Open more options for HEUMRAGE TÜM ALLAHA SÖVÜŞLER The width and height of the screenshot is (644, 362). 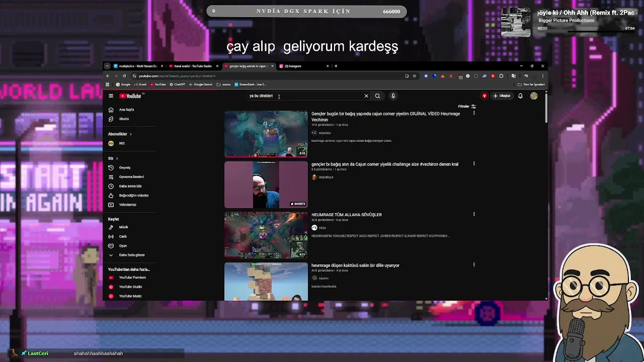473,214
